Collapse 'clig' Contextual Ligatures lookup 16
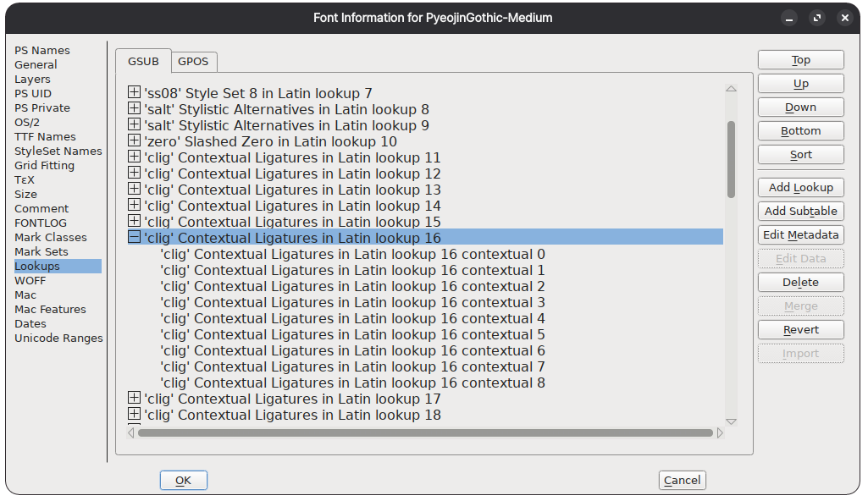This screenshot has width=868, height=501. [x=134, y=236]
